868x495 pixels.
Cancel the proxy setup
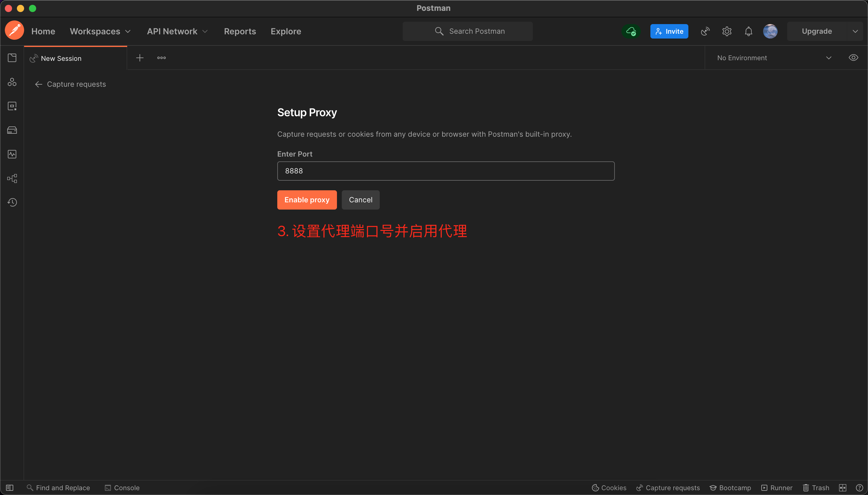[x=360, y=200]
